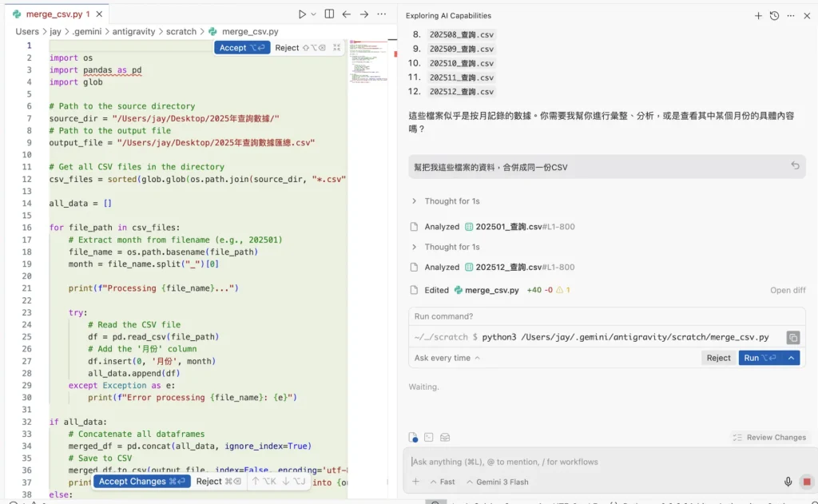Open 'Ask every time' permission dropdown
This screenshot has width=818, height=504.
pyautogui.click(x=447, y=358)
